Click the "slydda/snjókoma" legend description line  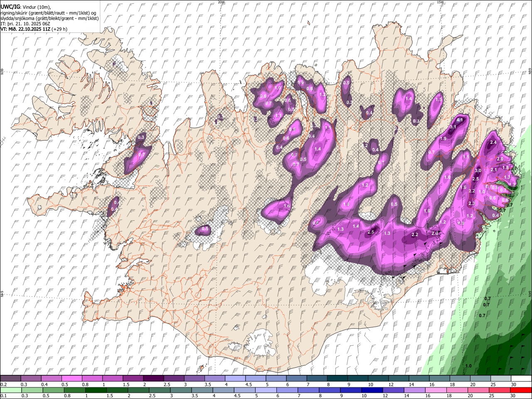click(50, 18)
